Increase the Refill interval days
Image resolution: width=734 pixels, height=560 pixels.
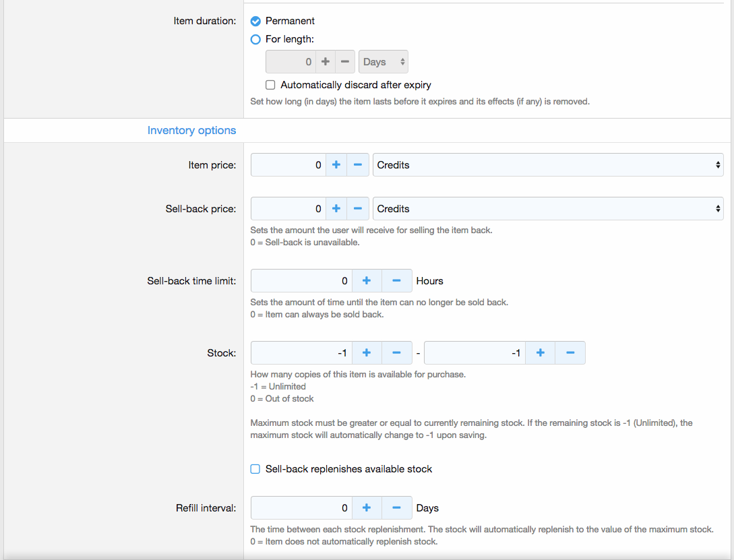367,508
